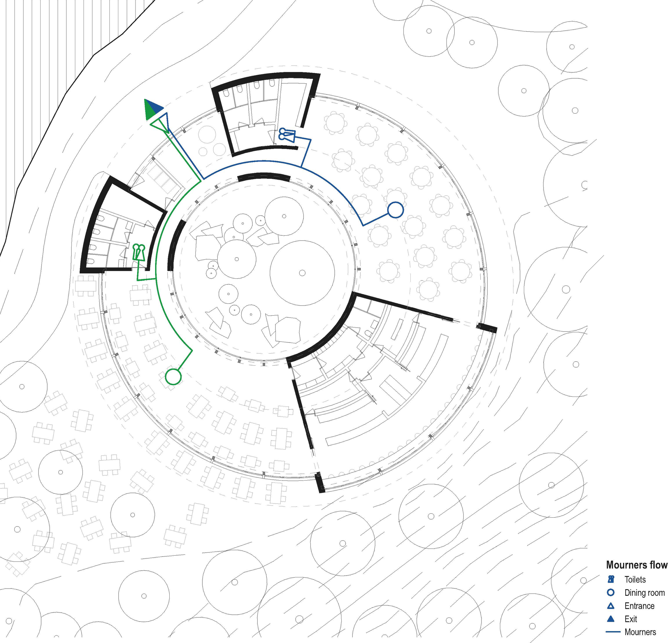The height and width of the screenshot is (643, 672).
Task: Click the Dining room circle in the legend
Action: pyautogui.click(x=610, y=593)
